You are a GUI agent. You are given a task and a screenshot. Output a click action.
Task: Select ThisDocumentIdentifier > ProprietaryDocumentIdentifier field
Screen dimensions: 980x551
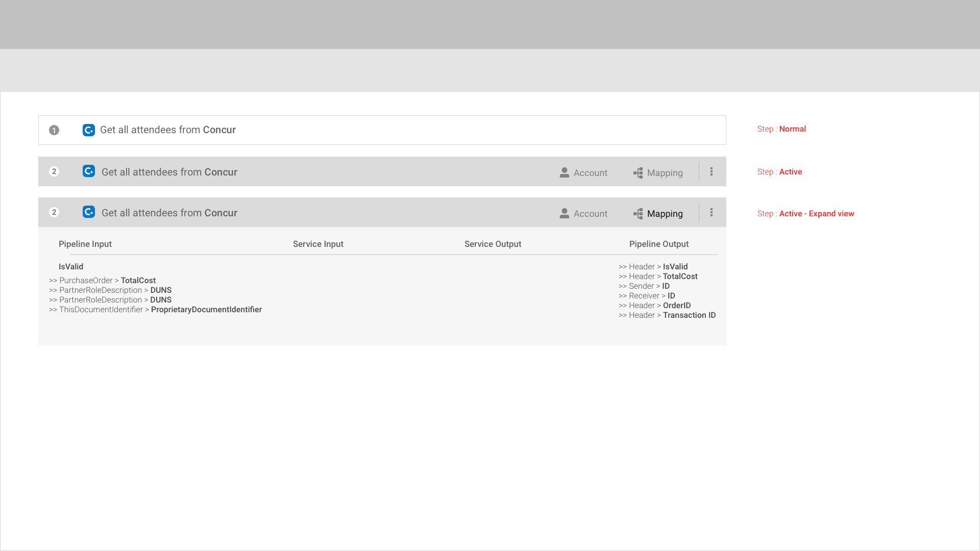156,309
